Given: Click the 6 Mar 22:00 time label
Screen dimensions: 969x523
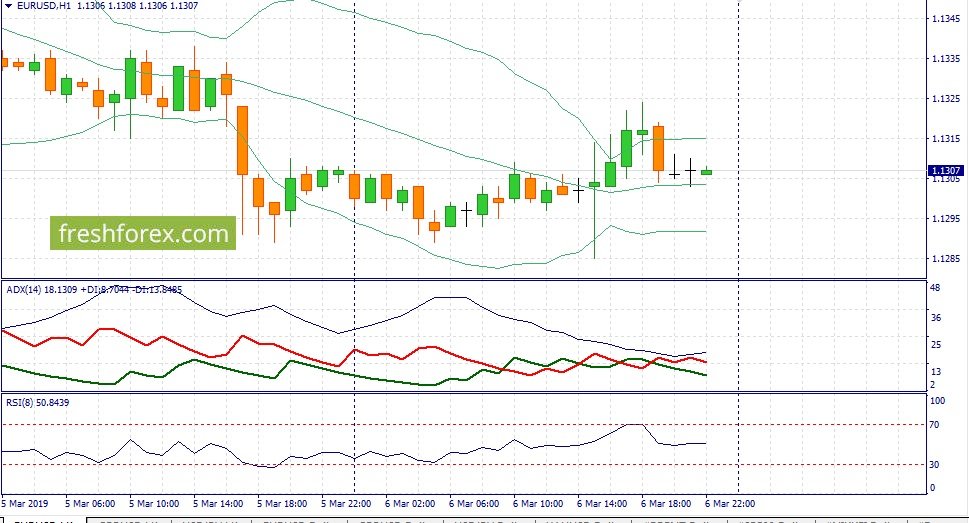Looking at the screenshot, I should (x=730, y=504).
